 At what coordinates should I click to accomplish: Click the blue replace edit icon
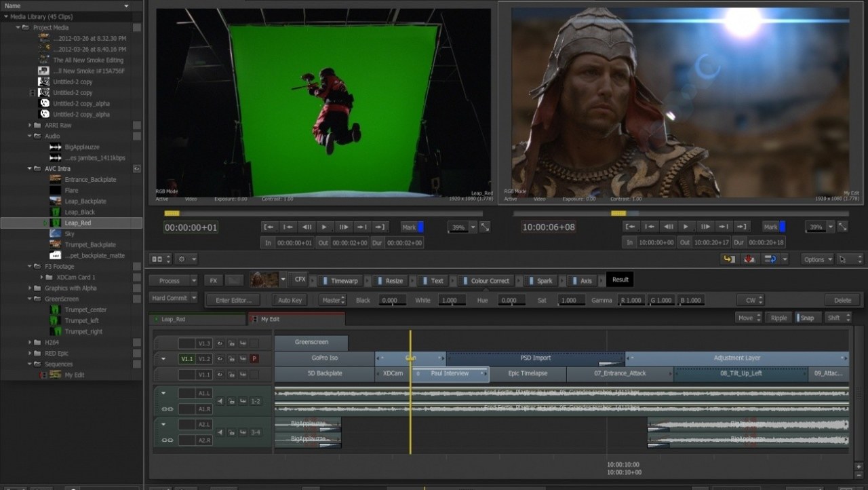pyautogui.click(x=770, y=259)
